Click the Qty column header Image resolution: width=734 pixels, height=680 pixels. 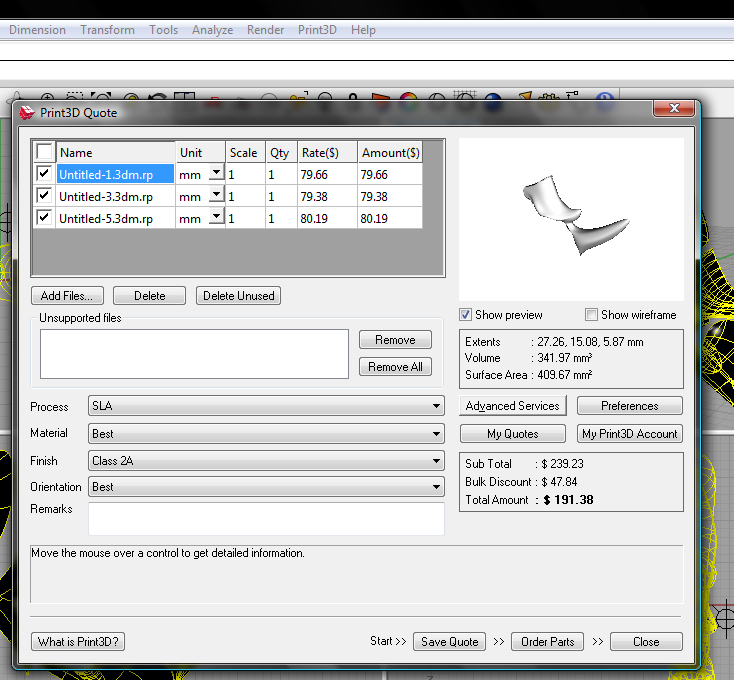click(x=281, y=152)
